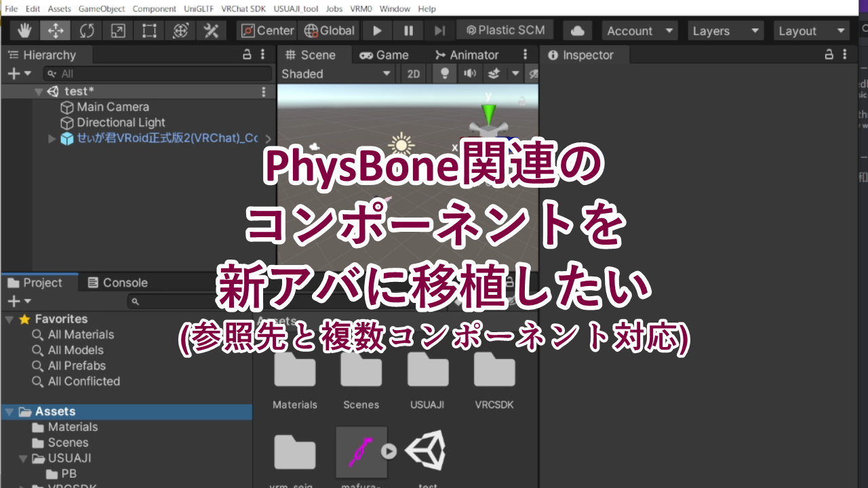Toggle scene view lighting

(x=444, y=73)
